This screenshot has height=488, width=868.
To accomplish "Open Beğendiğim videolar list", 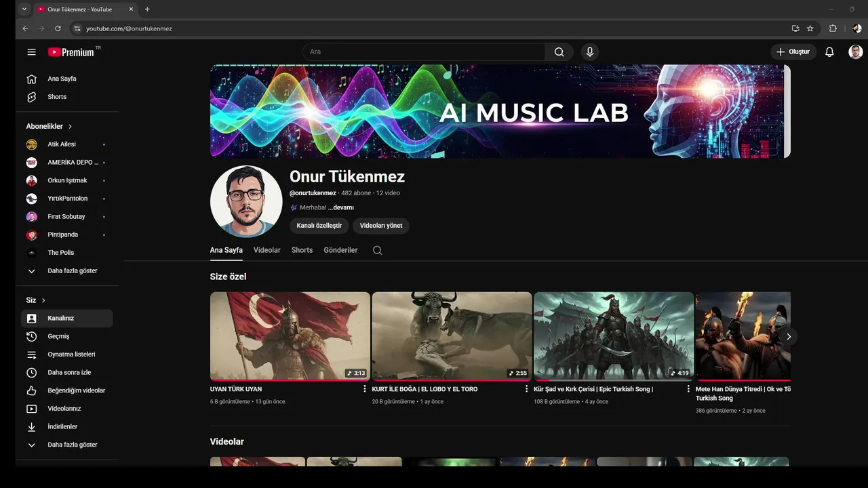I will [x=66, y=390].
